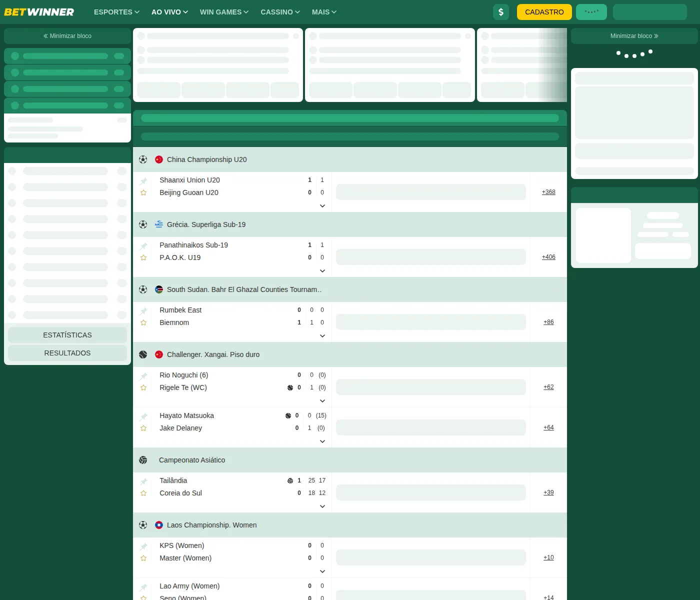The width and height of the screenshot is (700, 600).
Task: Open RESULTADOS in the sidebar
Action: click(x=67, y=353)
